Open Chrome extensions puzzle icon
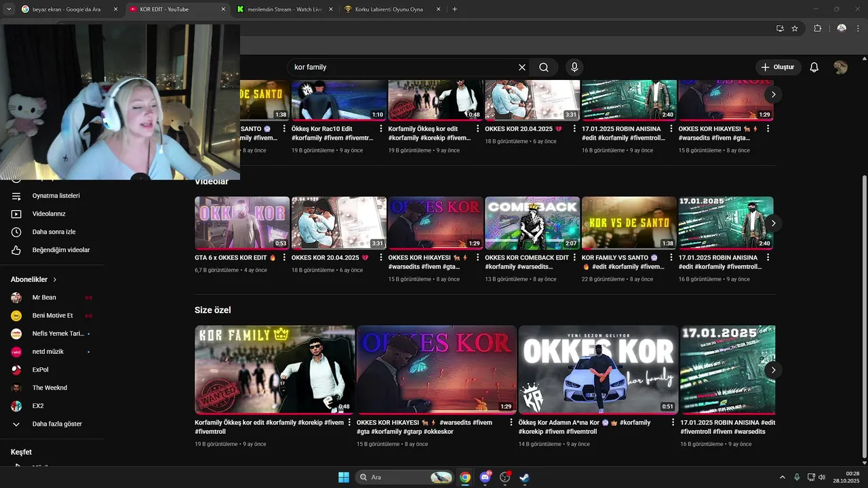Image resolution: width=868 pixels, height=488 pixels. pos(817,28)
